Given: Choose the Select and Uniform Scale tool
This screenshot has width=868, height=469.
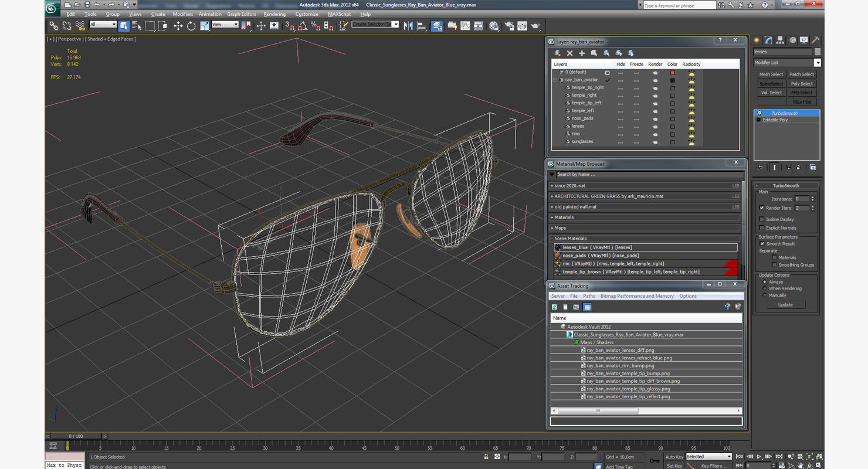Looking at the screenshot, I should 204,26.
